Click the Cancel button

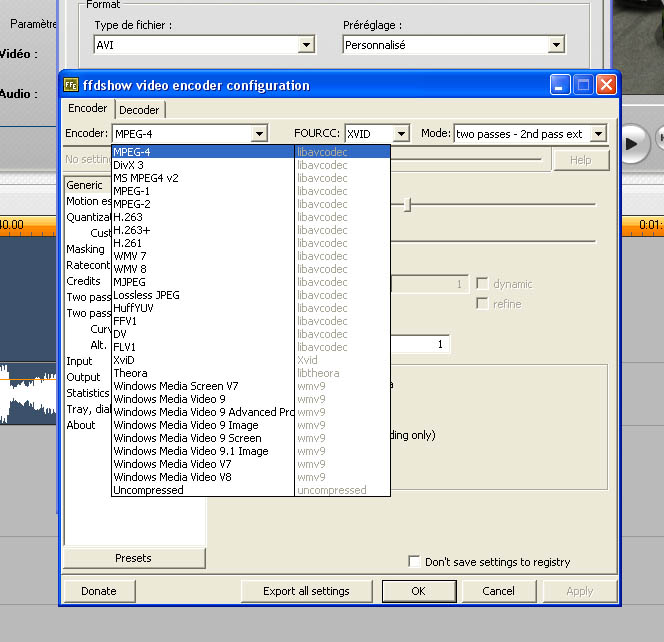coord(499,591)
